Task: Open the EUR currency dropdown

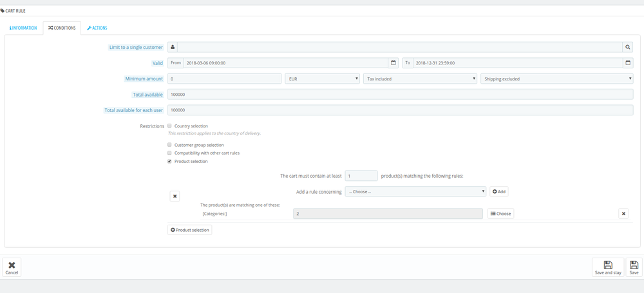Action: coord(323,79)
